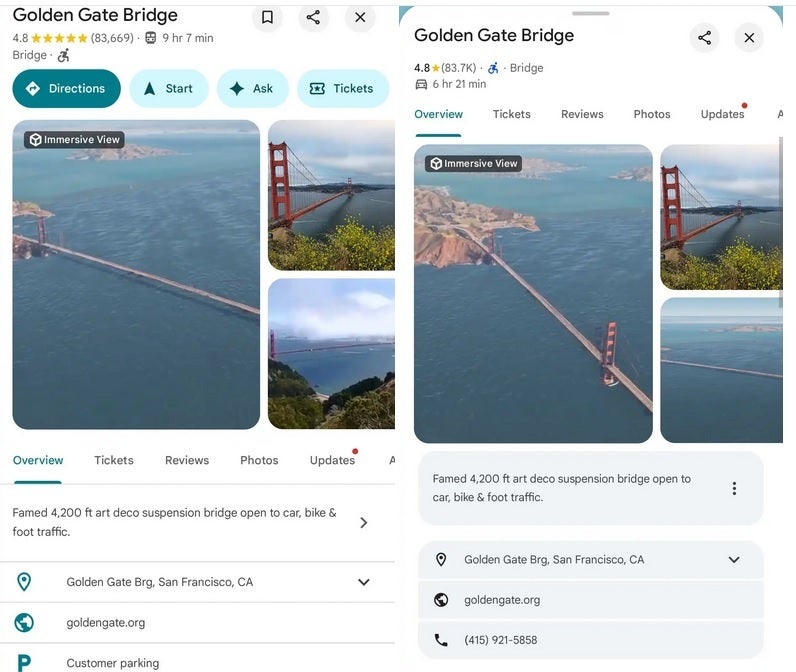Click the location pin icon in the right panel

[441, 560]
